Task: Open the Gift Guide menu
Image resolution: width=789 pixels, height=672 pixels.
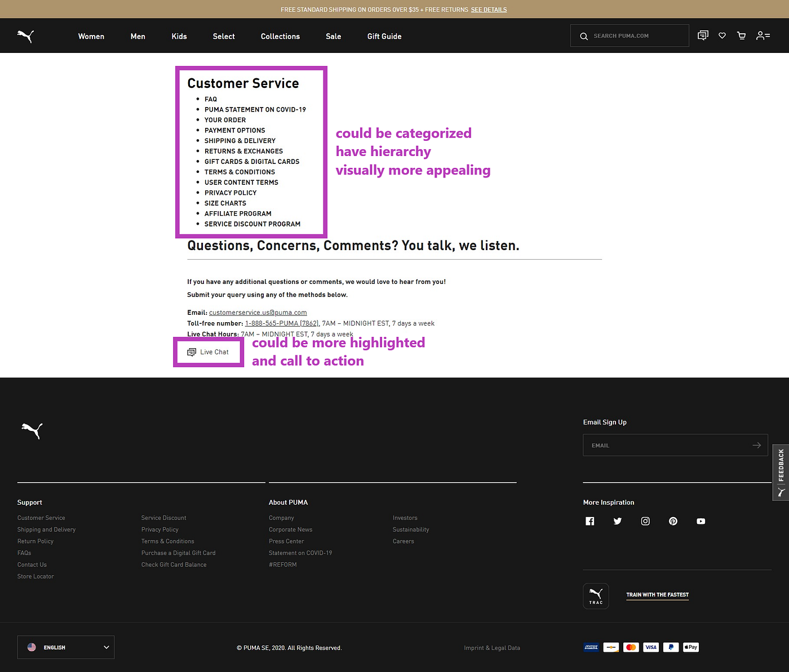Action: pos(384,36)
